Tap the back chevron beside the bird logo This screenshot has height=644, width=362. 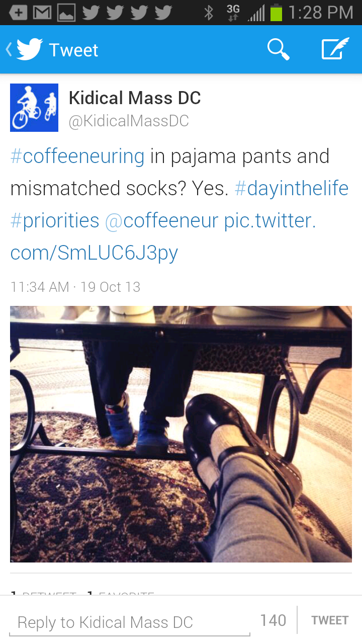(9, 50)
